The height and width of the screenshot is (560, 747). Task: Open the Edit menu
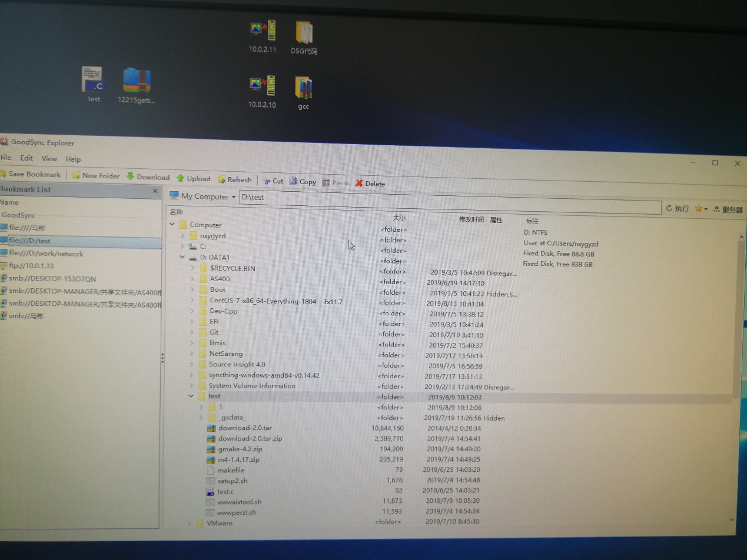coord(26,158)
